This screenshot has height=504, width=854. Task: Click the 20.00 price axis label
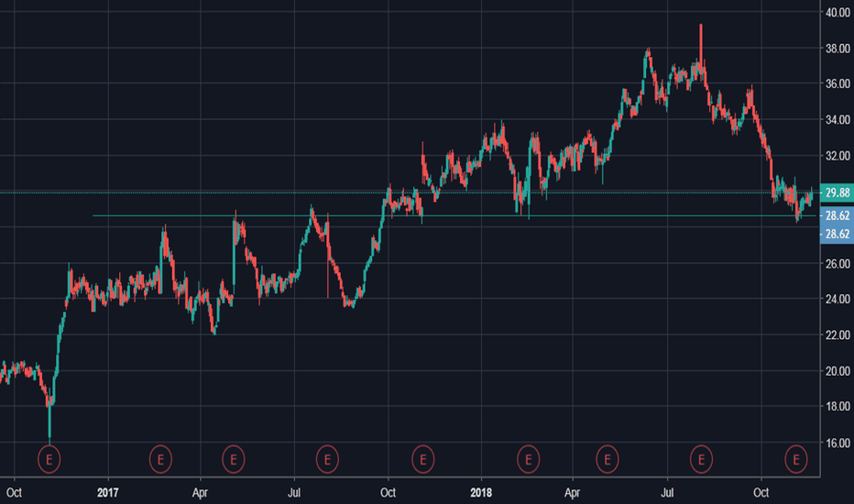pyautogui.click(x=838, y=371)
